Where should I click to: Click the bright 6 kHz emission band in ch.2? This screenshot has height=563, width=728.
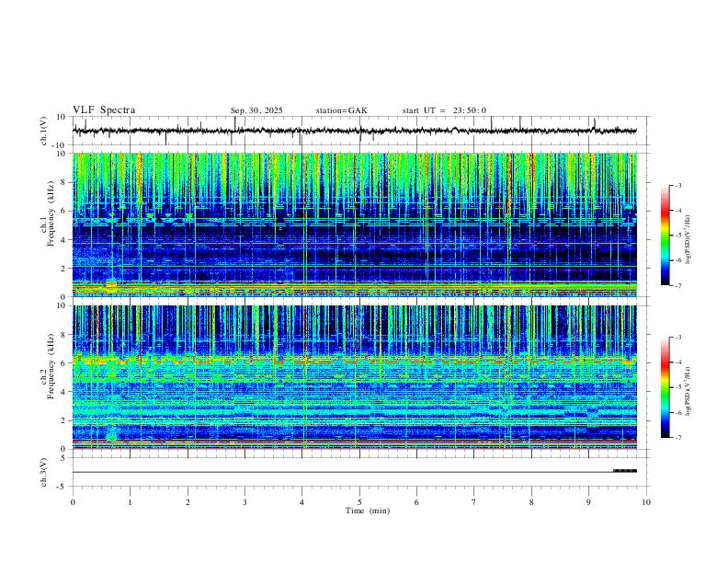click(x=354, y=360)
